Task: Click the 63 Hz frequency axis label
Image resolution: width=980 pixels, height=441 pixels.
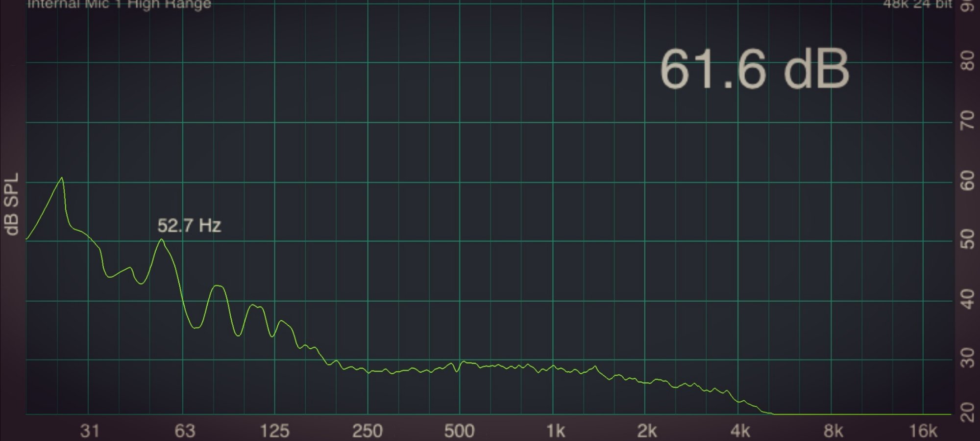Action: (185, 431)
